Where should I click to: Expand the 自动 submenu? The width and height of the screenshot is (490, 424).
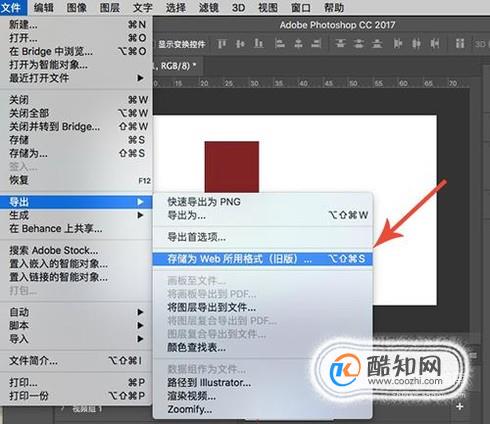click(x=76, y=312)
